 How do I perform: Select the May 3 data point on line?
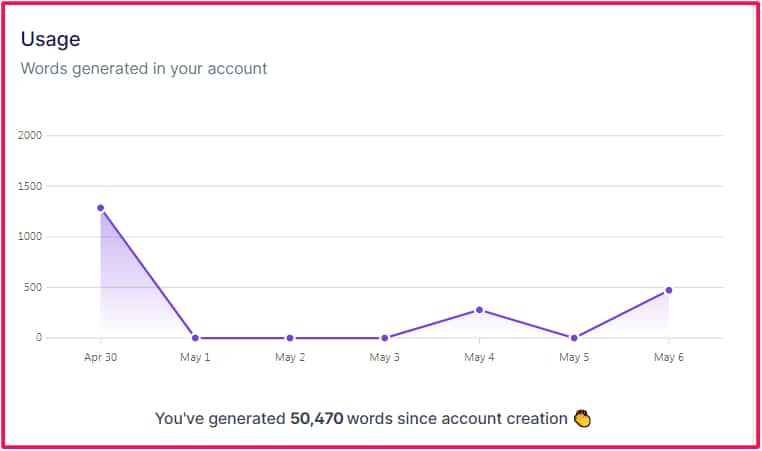384,338
